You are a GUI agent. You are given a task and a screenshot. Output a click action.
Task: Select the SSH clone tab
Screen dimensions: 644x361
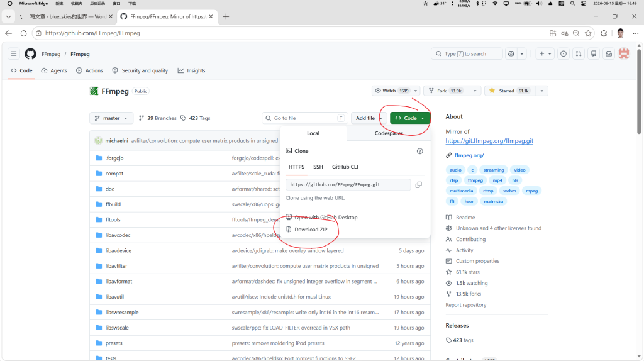pos(318,167)
